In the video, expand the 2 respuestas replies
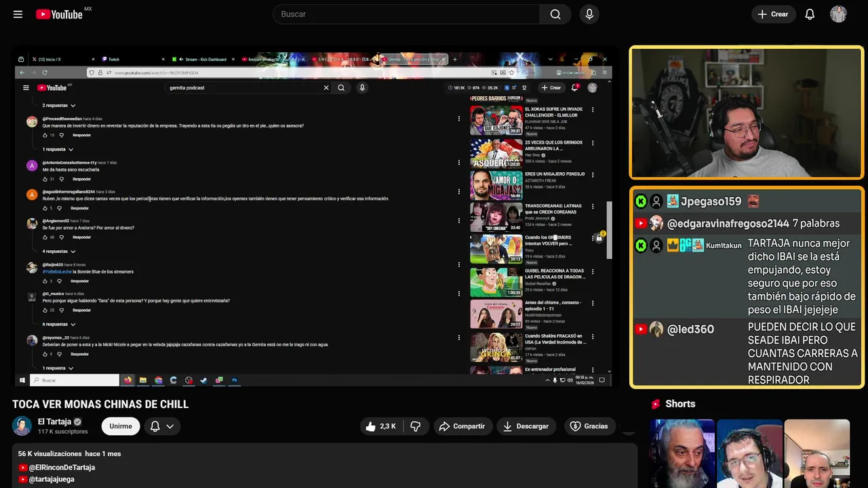868x488 pixels. click(59, 106)
